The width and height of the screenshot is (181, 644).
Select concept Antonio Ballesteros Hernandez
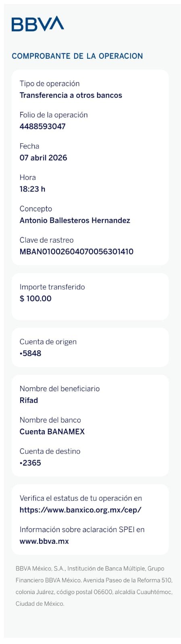point(75,221)
